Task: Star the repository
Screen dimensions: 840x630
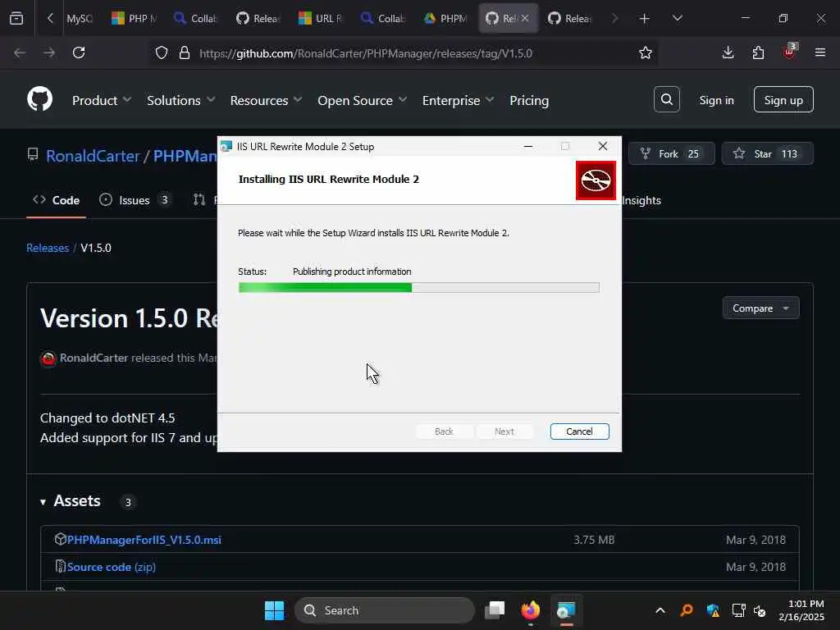Action: coord(768,153)
